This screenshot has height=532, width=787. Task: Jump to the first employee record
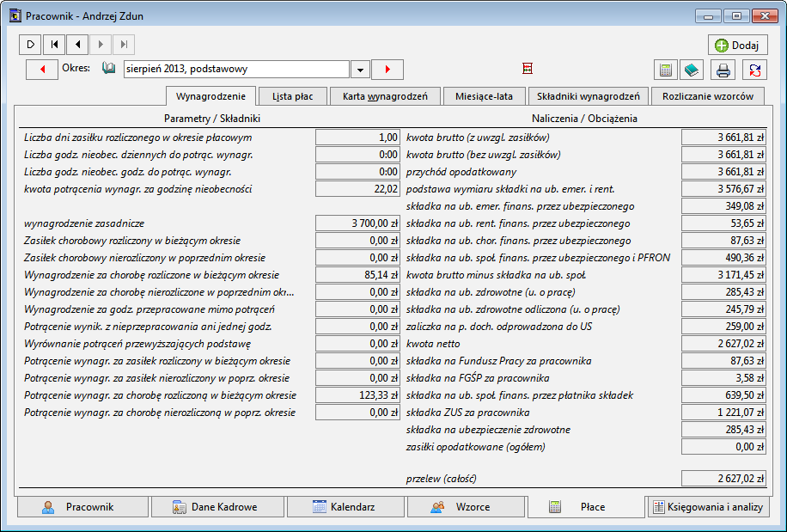point(54,45)
